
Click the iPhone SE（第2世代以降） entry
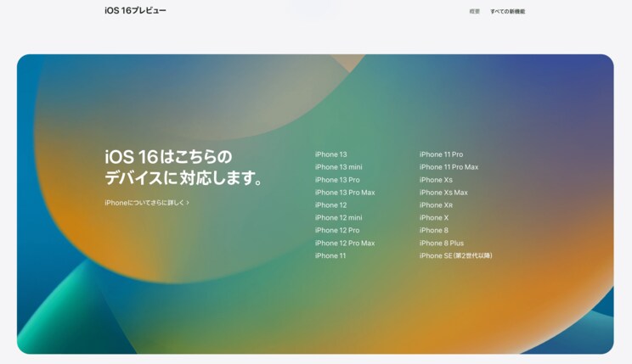(x=455, y=255)
